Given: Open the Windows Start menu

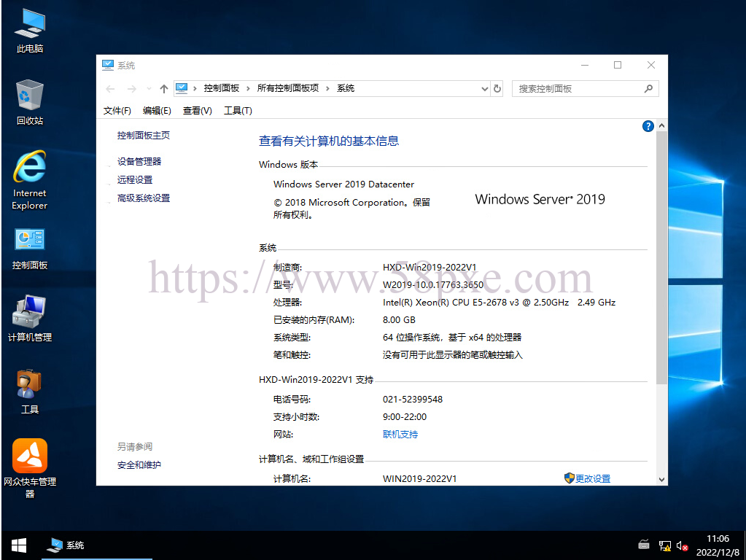Looking at the screenshot, I should point(18,545).
